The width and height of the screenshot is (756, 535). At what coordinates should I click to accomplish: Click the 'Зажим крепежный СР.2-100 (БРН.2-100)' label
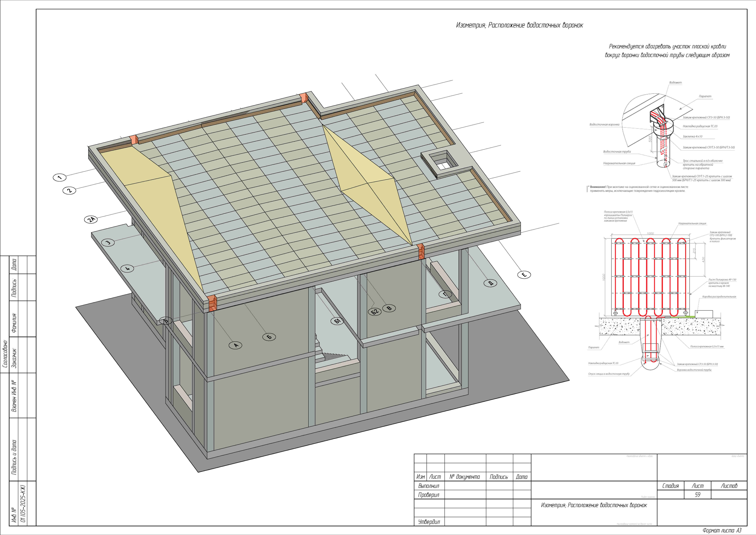[x=721, y=234]
